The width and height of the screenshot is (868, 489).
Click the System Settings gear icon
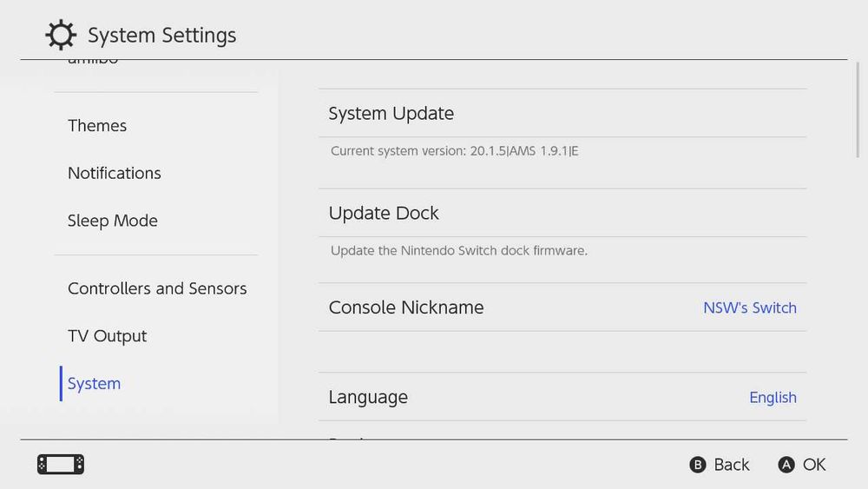[61, 36]
